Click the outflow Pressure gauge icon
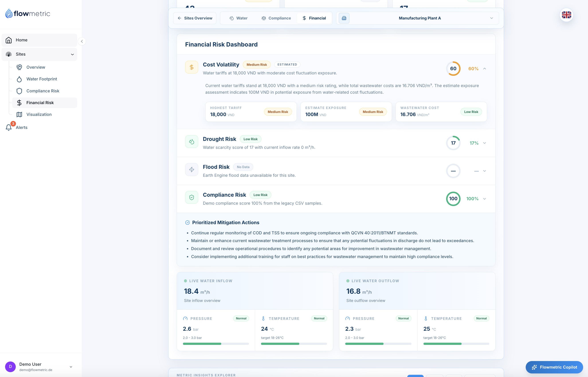The width and height of the screenshot is (588, 377). [347, 319]
